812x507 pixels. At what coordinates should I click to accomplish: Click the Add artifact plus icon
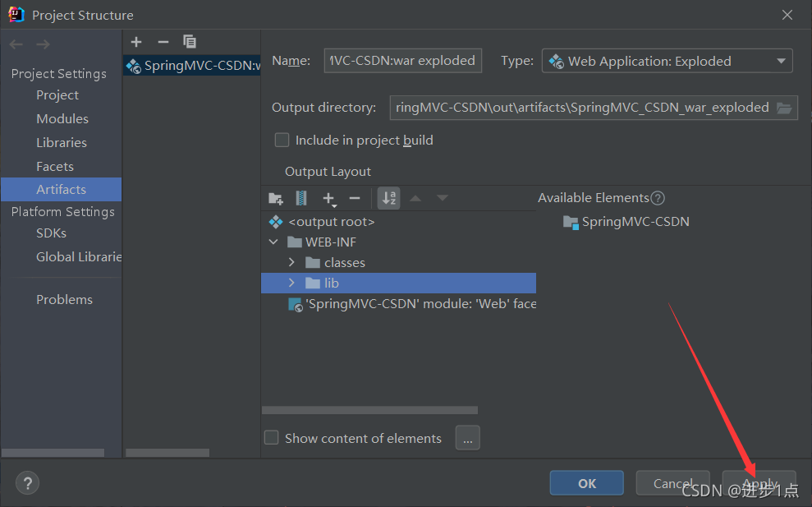click(x=136, y=42)
